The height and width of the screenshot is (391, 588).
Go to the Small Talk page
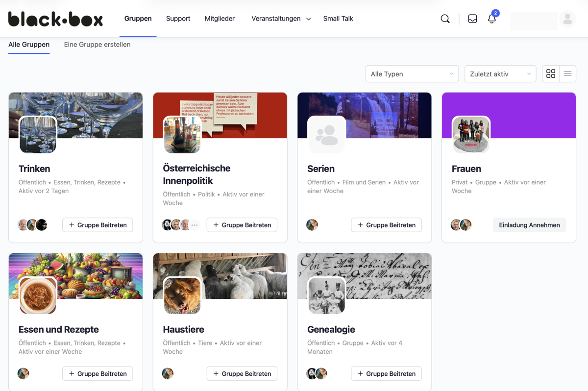click(338, 19)
